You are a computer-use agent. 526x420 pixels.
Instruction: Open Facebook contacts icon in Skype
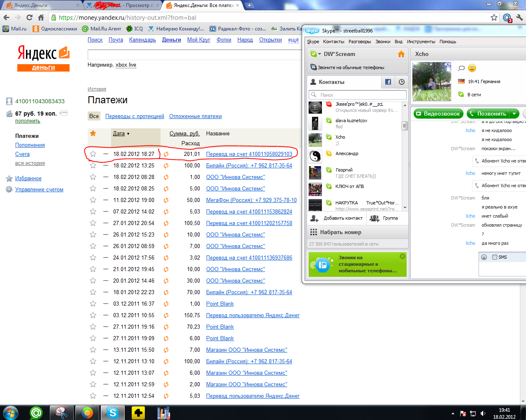[388, 82]
